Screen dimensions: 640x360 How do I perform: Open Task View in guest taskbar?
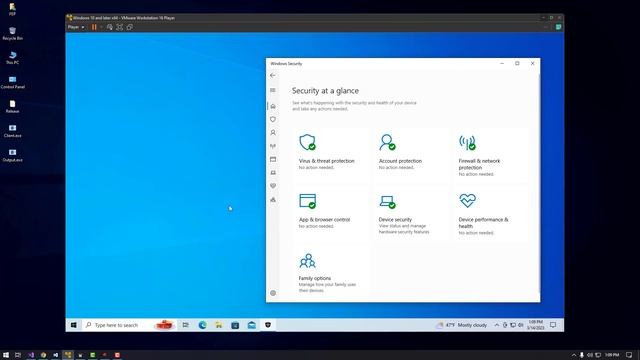[x=186, y=325]
